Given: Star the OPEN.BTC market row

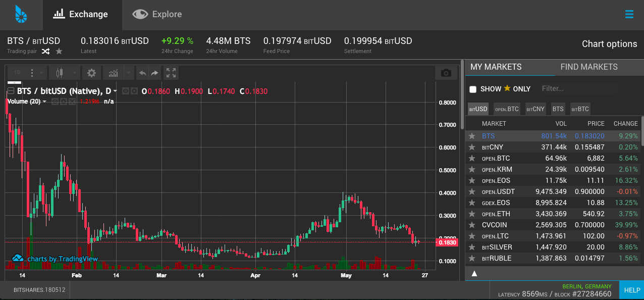Looking at the screenshot, I should (x=472, y=159).
